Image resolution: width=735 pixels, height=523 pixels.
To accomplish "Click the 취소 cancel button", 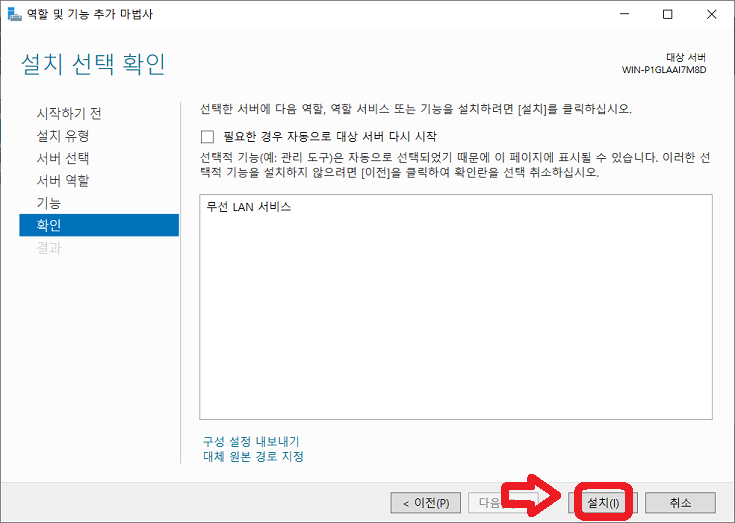I will tap(680, 503).
